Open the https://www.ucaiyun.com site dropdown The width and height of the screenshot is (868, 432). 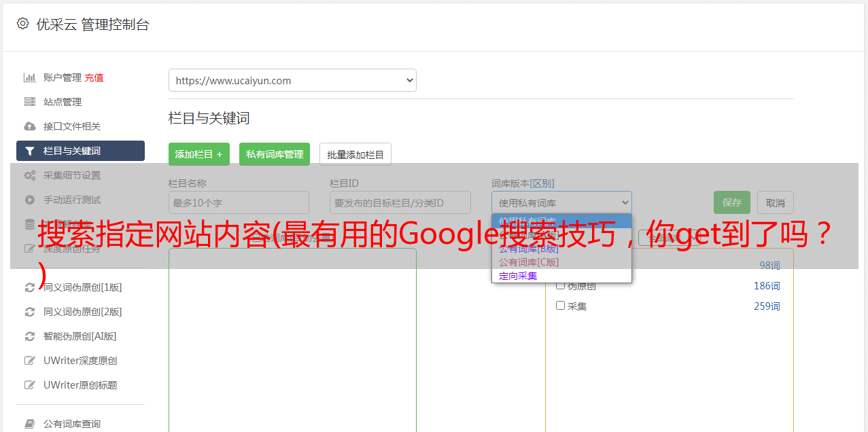pyautogui.click(x=292, y=80)
